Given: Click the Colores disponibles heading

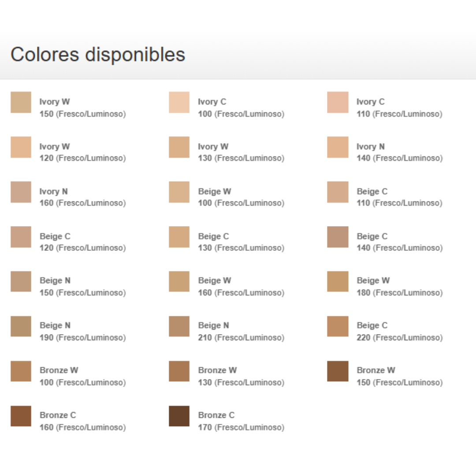Looking at the screenshot, I should 98,55.
